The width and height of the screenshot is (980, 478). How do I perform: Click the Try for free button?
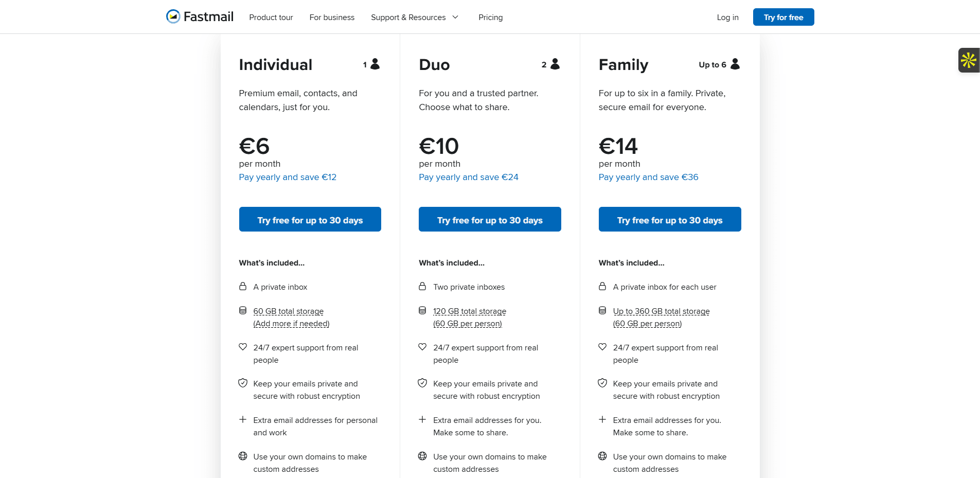[x=783, y=16]
